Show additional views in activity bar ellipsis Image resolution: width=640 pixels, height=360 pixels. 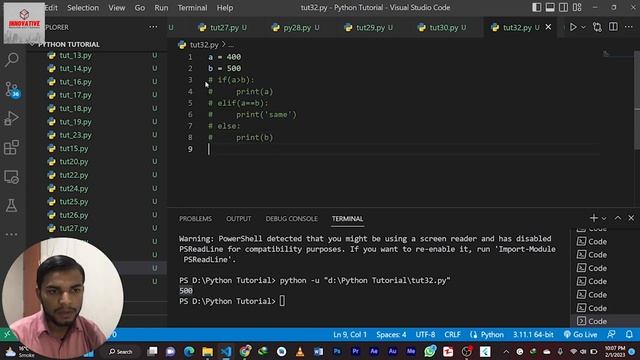coord(11,234)
